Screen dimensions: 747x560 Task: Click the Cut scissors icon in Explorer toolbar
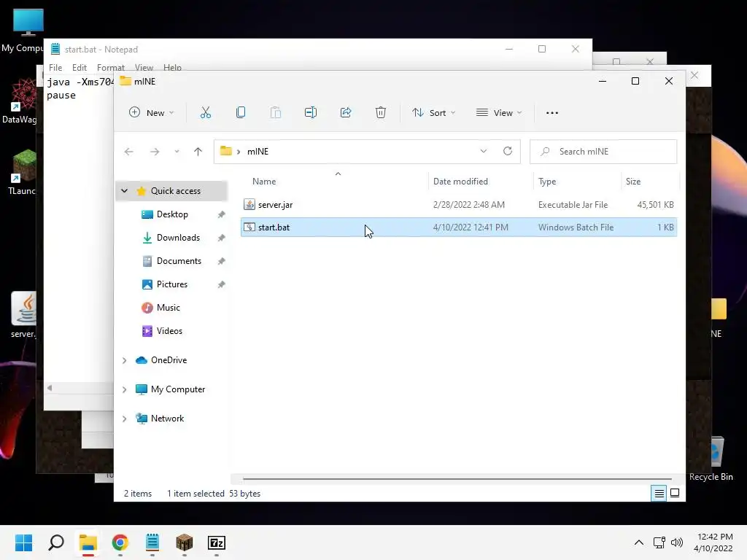pyautogui.click(x=205, y=113)
